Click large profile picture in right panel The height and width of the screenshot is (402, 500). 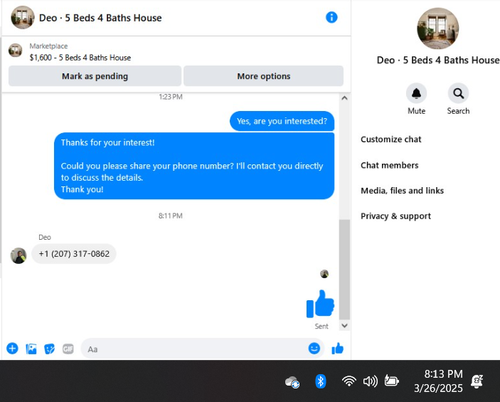pos(438,29)
